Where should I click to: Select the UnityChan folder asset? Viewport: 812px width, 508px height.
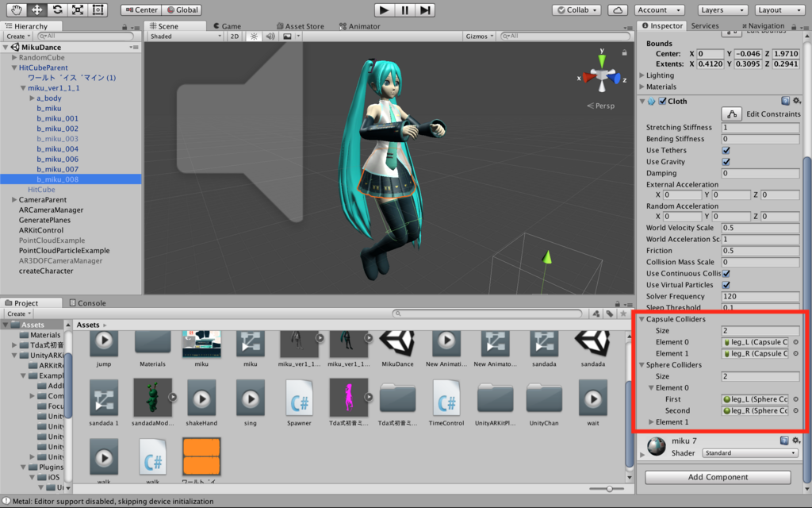544,398
